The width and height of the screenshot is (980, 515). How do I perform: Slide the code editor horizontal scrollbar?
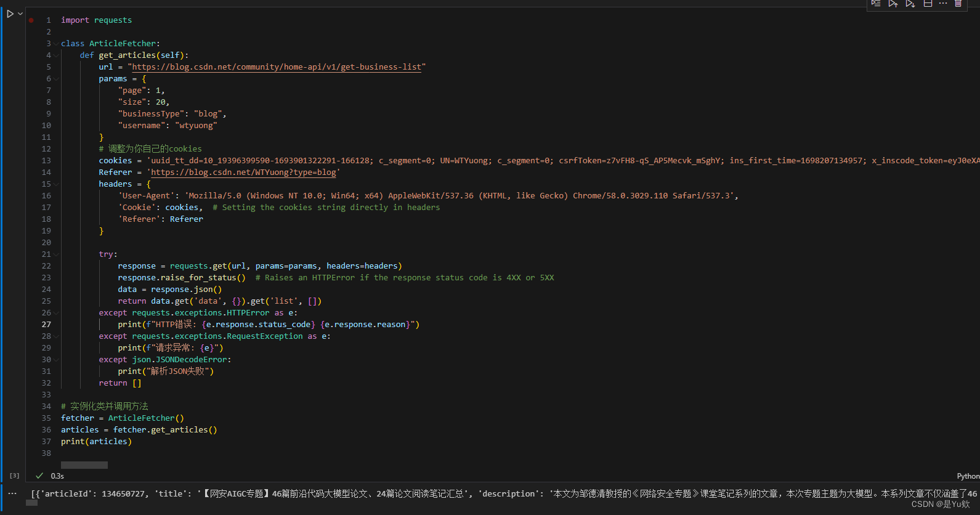pos(84,465)
